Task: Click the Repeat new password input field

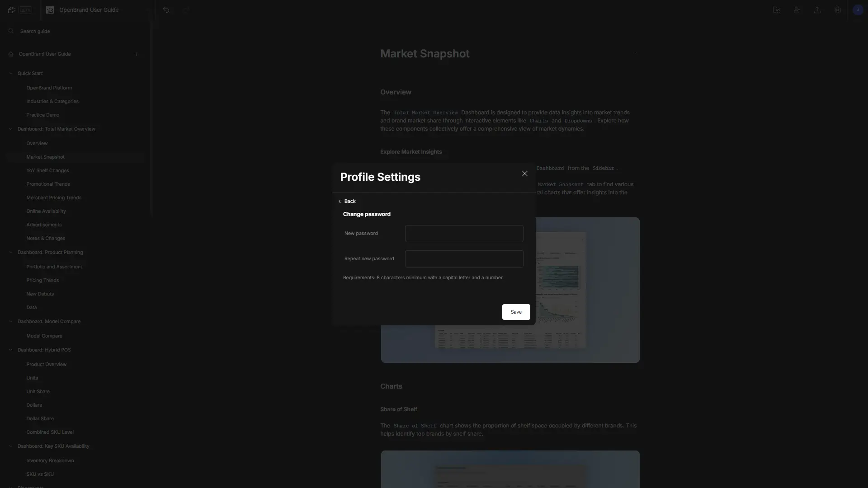Action: coord(464,258)
